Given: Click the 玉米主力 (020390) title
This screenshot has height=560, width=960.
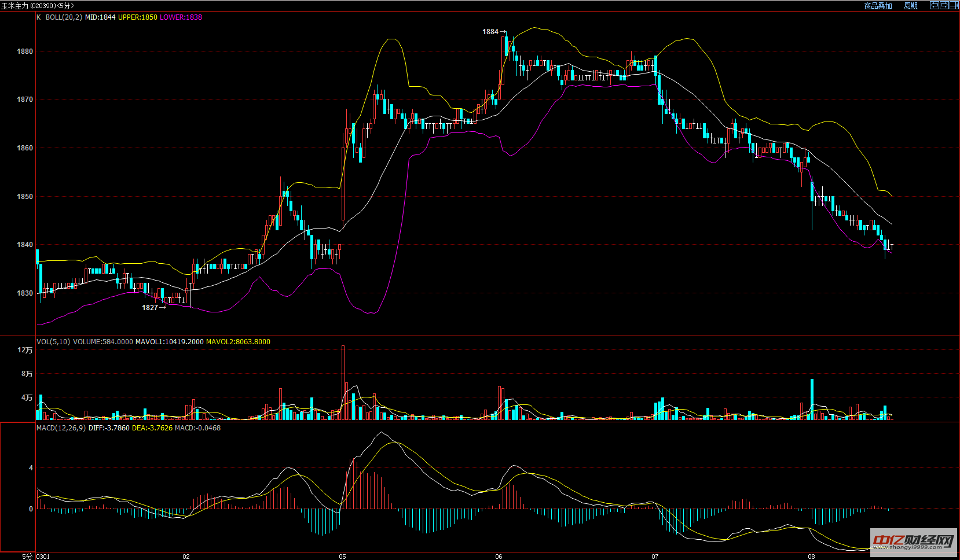Looking at the screenshot, I should pyautogui.click(x=28, y=6).
